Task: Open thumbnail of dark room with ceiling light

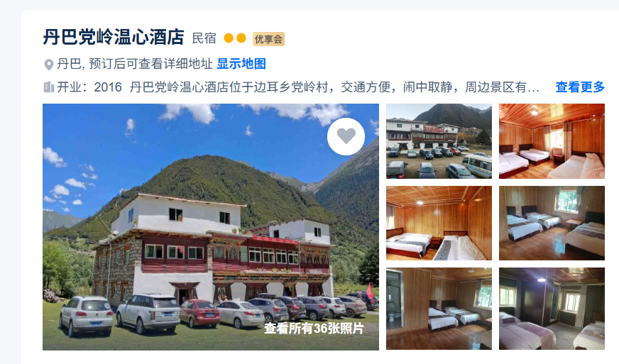Action: [x=552, y=309]
